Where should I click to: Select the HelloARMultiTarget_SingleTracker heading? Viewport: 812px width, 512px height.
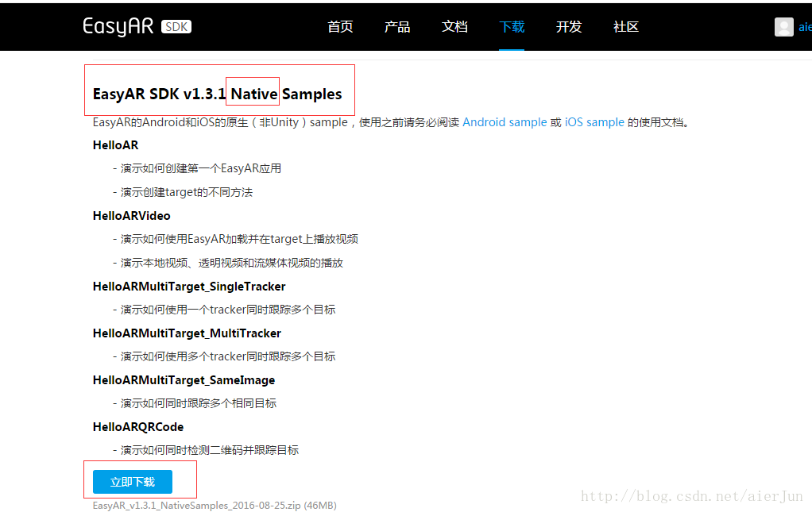click(189, 287)
